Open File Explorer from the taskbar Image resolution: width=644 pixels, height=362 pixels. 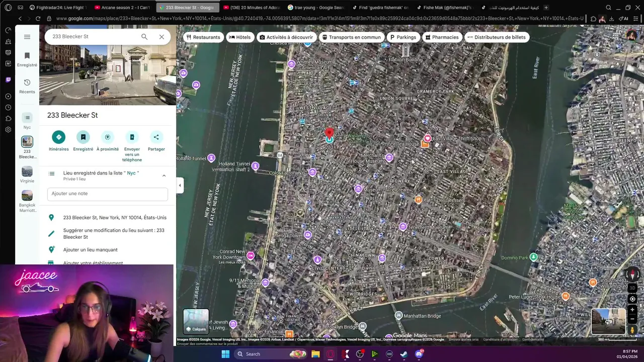pyautogui.click(x=315, y=354)
